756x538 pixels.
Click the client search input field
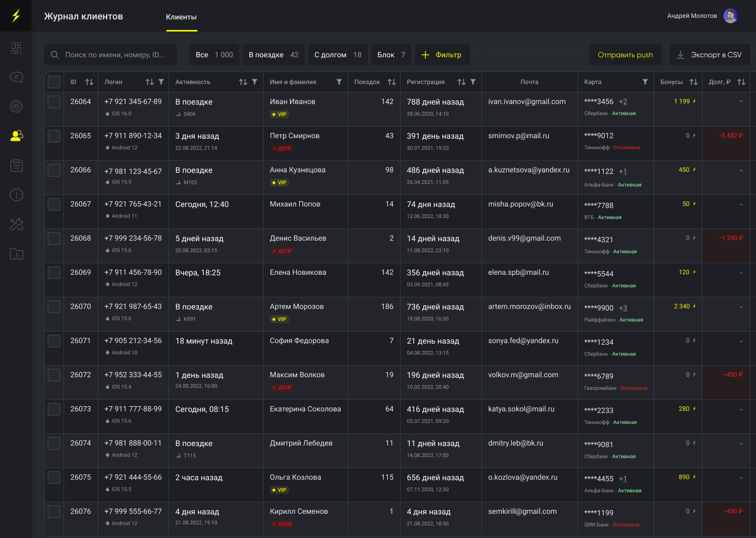point(110,55)
